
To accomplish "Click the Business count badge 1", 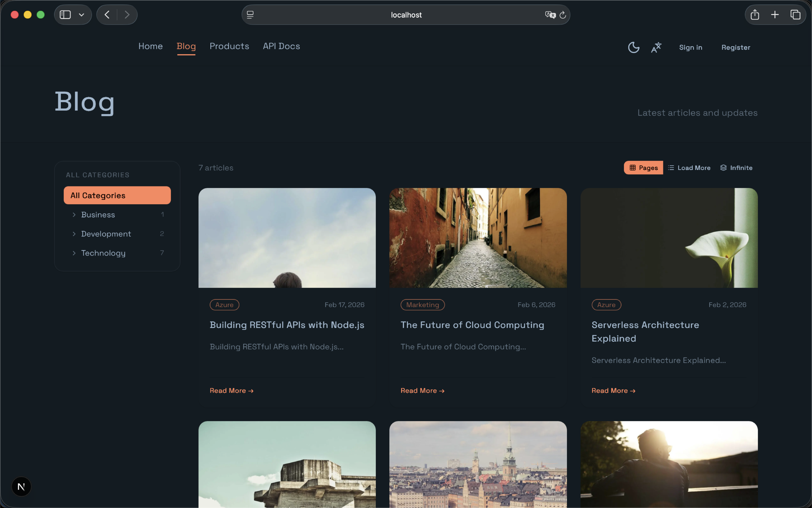I will tap(162, 214).
